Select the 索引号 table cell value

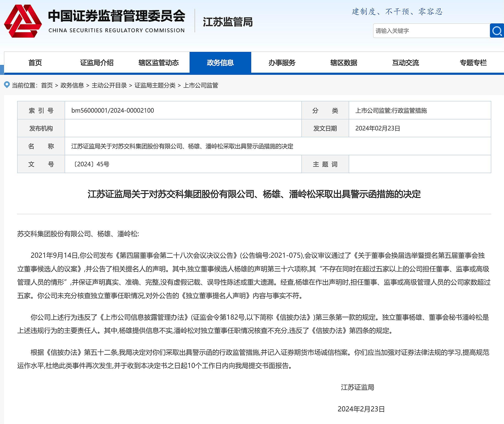113,110
